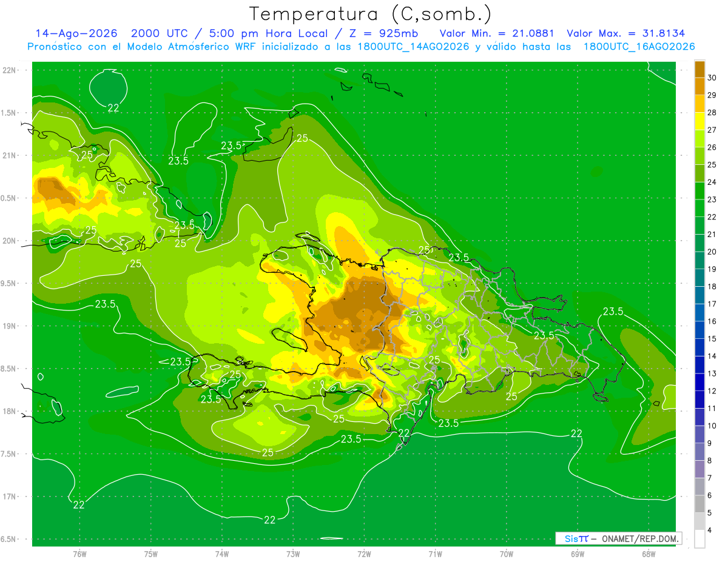Image resolution: width=728 pixels, height=562 pixels.
Task: Click the '19N' latitude axis label
Action: click(10, 326)
